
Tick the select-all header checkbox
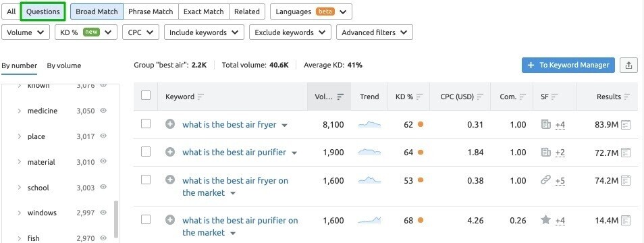pos(146,96)
